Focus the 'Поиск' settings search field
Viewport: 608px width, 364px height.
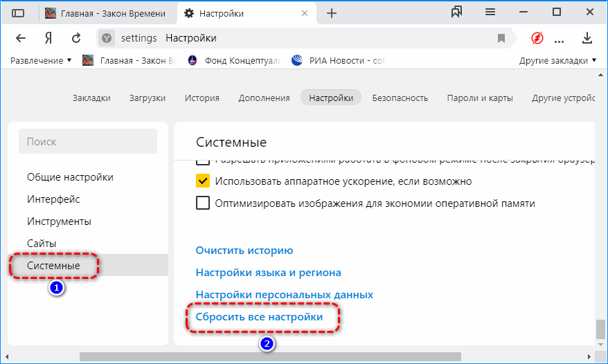click(x=88, y=141)
